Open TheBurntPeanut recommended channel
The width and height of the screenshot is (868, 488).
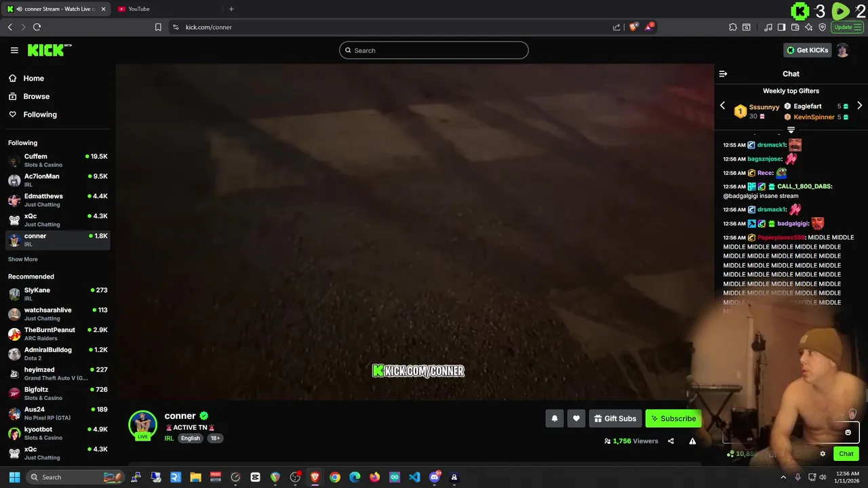point(58,333)
